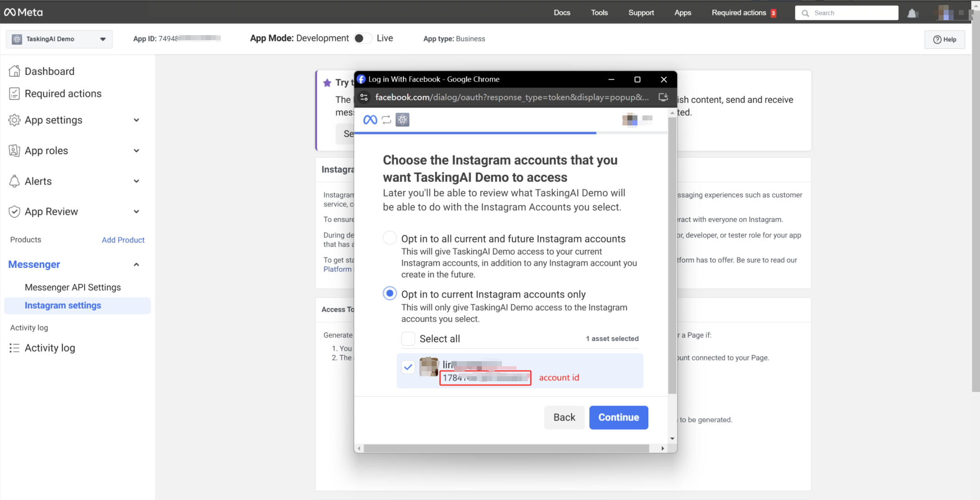Select Opt in to all current and future accounts
980x500 pixels.
[x=390, y=238]
